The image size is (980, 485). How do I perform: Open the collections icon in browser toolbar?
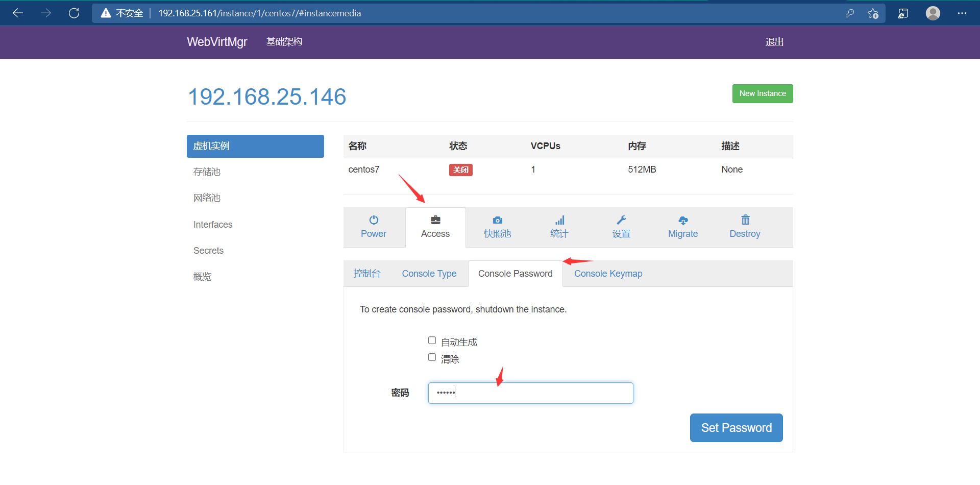903,13
